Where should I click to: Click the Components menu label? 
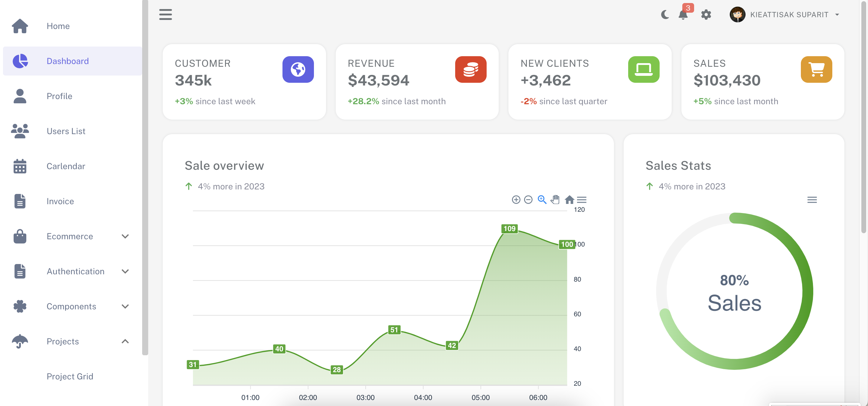point(71,306)
